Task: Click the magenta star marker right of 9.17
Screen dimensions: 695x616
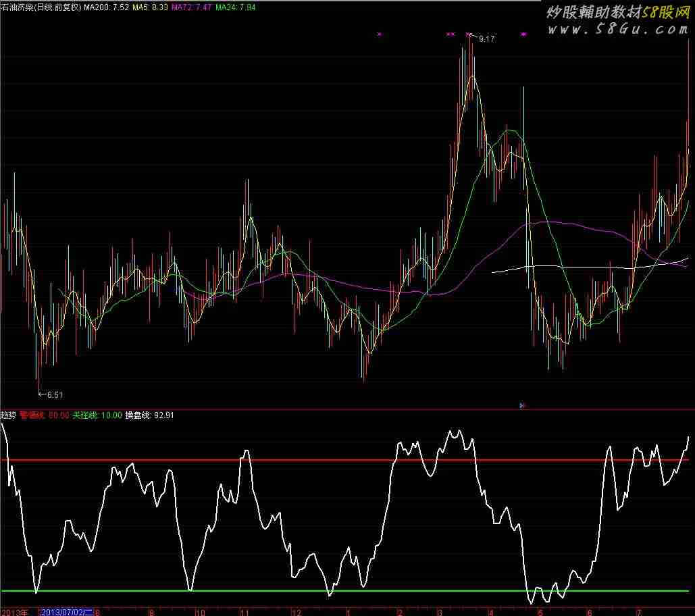Action: click(523, 34)
